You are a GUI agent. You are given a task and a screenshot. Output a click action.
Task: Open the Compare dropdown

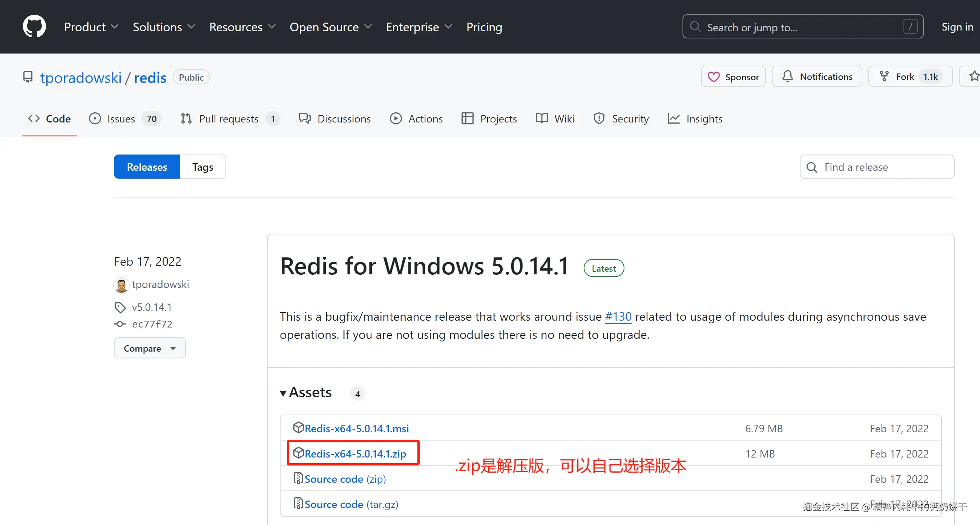pos(150,348)
